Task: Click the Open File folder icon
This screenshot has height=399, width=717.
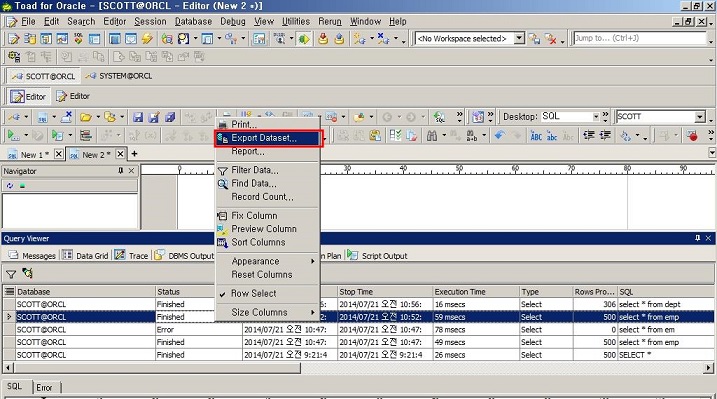Action: [x=86, y=117]
